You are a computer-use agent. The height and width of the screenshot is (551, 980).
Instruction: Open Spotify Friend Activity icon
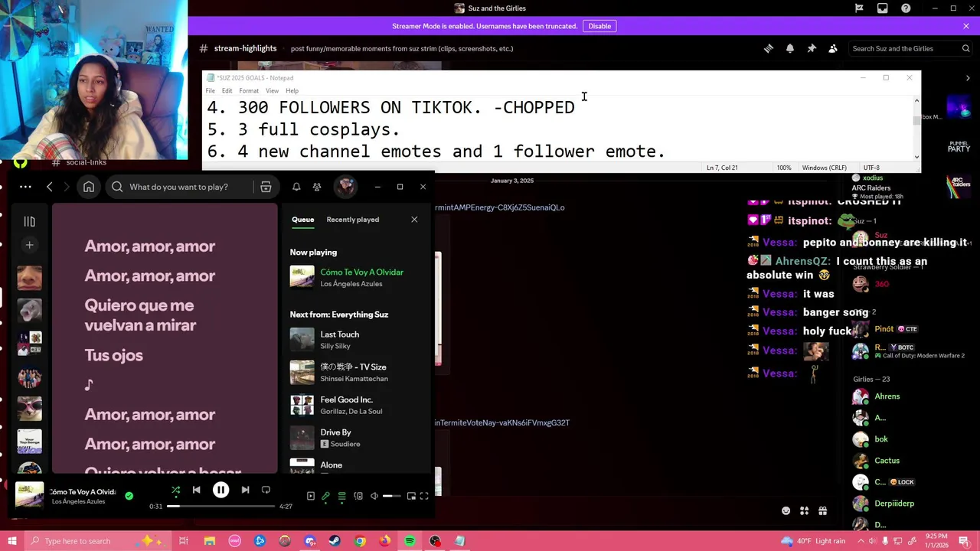(x=317, y=187)
